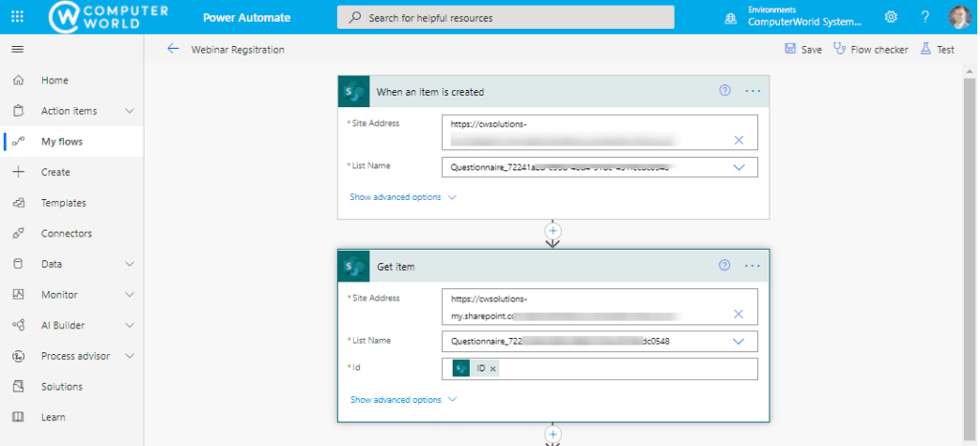Open ellipsis menu of Get item
This screenshot has height=446, width=980.
[753, 266]
